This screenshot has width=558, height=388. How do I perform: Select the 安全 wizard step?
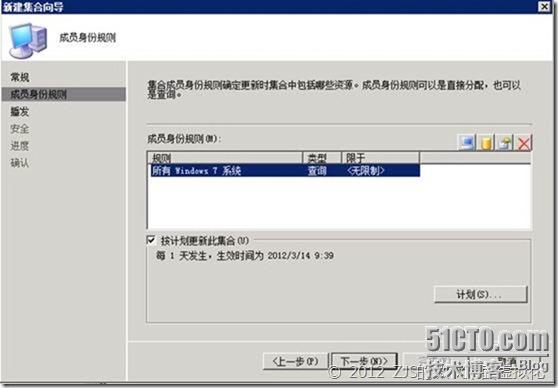pyautogui.click(x=20, y=129)
